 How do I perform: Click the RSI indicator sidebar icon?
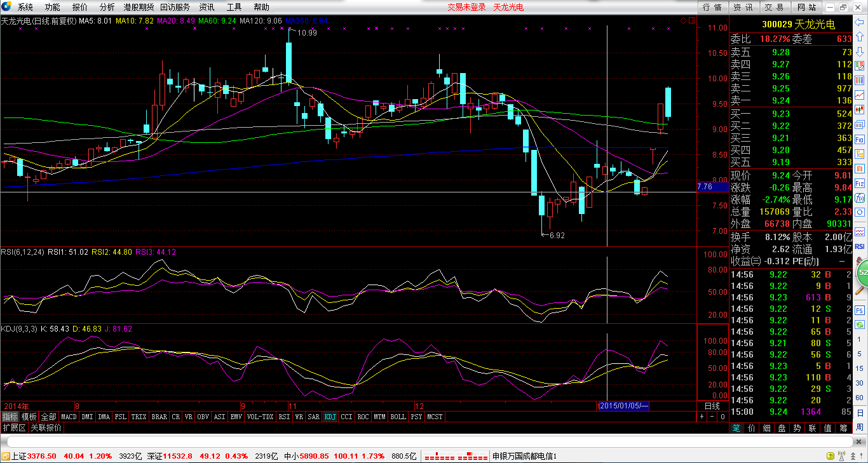click(859, 246)
